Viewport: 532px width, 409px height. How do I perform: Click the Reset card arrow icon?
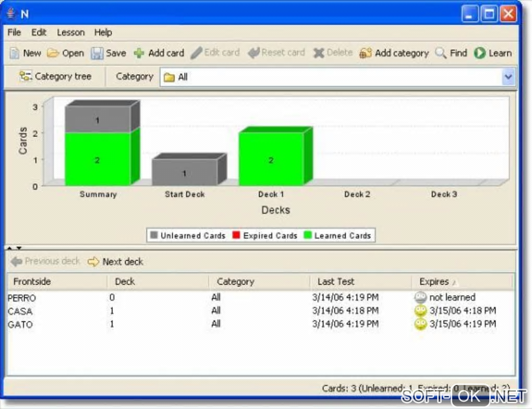click(x=253, y=53)
